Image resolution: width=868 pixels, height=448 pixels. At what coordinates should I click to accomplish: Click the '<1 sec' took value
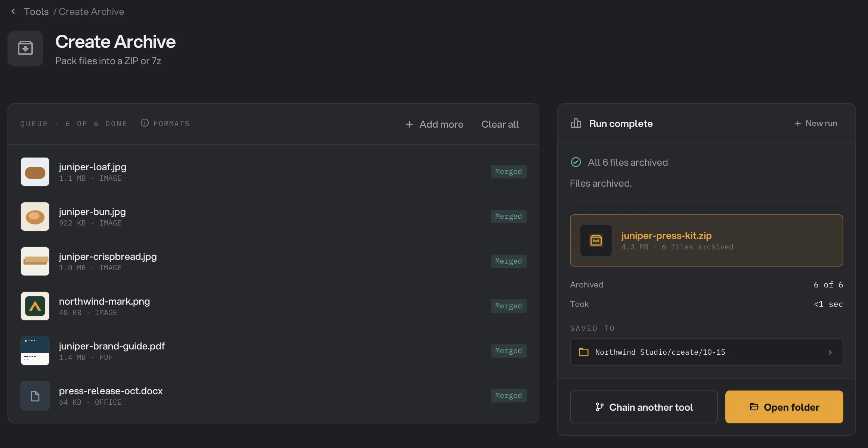point(828,304)
